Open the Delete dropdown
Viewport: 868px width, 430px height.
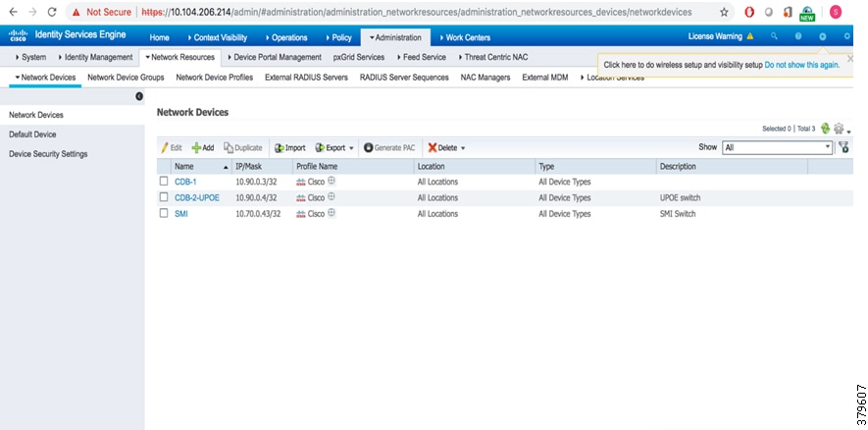click(446, 148)
